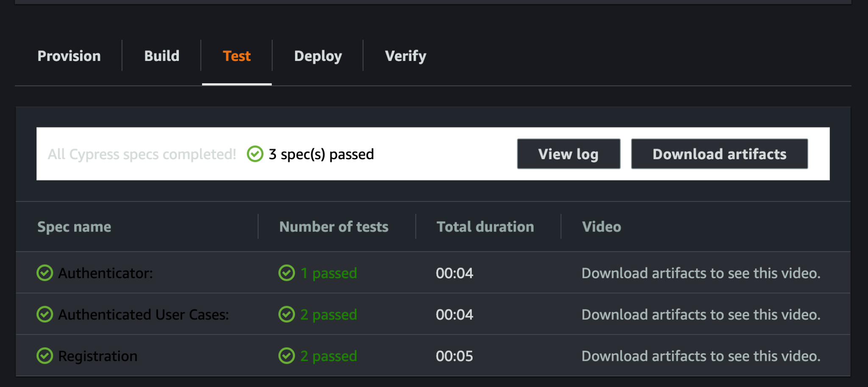Click the View log button
This screenshot has height=387, width=868.
point(568,154)
